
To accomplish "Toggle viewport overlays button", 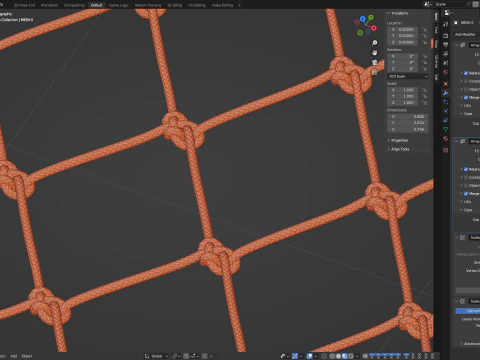I will (x=309, y=356).
